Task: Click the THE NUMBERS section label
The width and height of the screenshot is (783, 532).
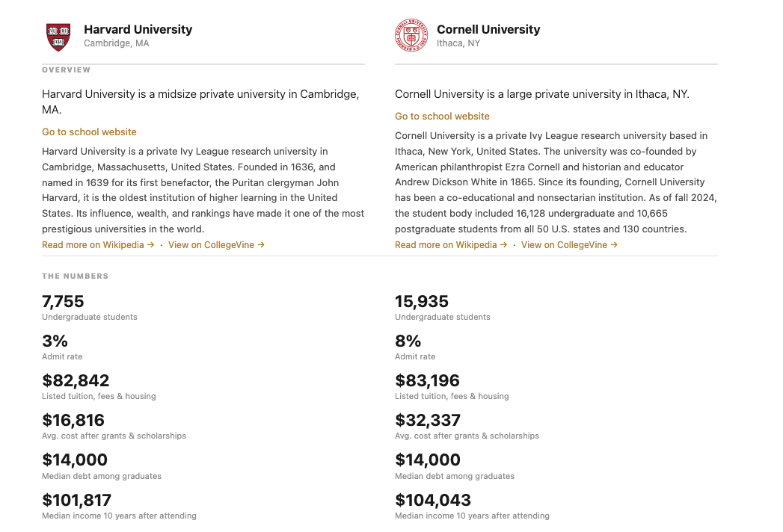Action: 75,276
